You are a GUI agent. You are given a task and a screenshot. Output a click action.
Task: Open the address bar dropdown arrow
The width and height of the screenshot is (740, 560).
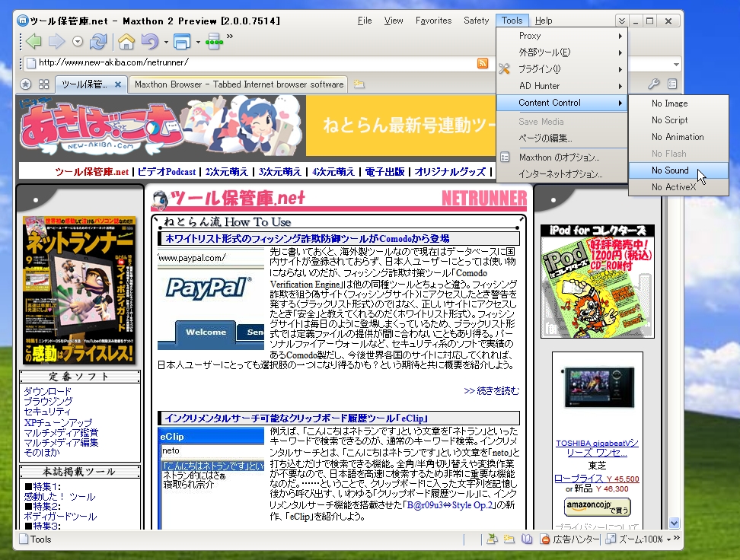coord(676,64)
